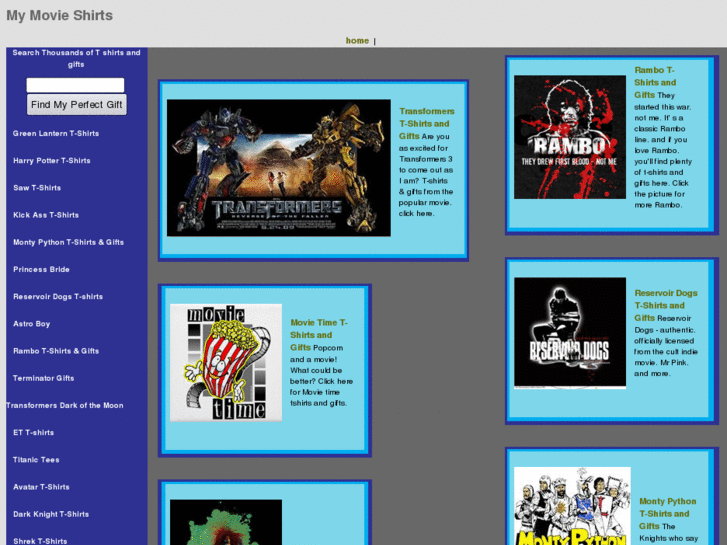Select Saw T-Shirts in sidebar
Image resolution: width=727 pixels, height=545 pixels.
click(37, 188)
